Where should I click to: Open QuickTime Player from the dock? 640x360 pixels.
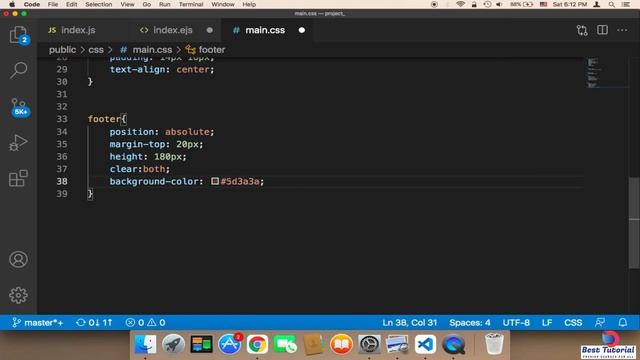(x=453, y=344)
